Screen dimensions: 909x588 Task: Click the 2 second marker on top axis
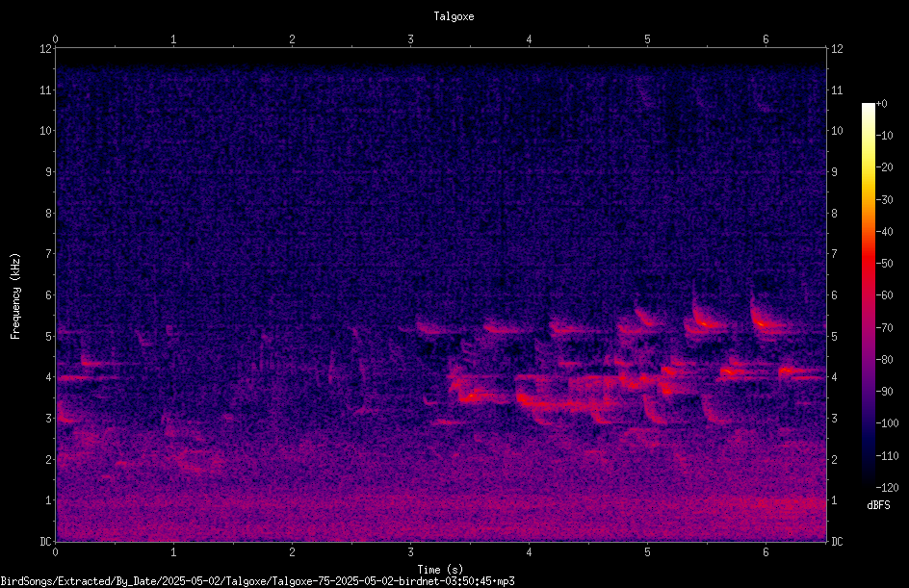pyautogui.click(x=292, y=39)
